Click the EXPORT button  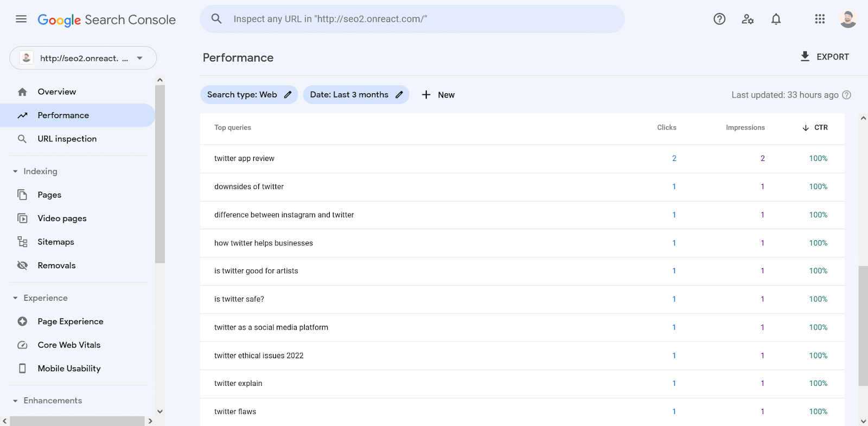[825, 56]
